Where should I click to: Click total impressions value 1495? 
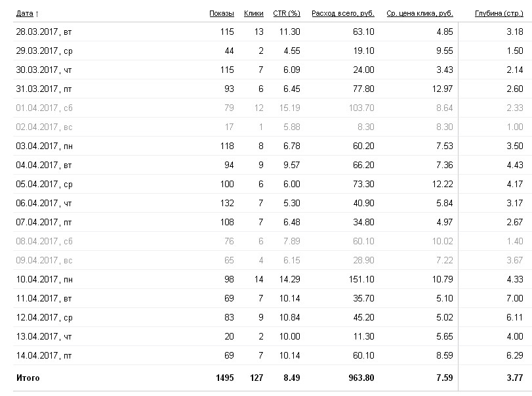[x=222, y=378]
